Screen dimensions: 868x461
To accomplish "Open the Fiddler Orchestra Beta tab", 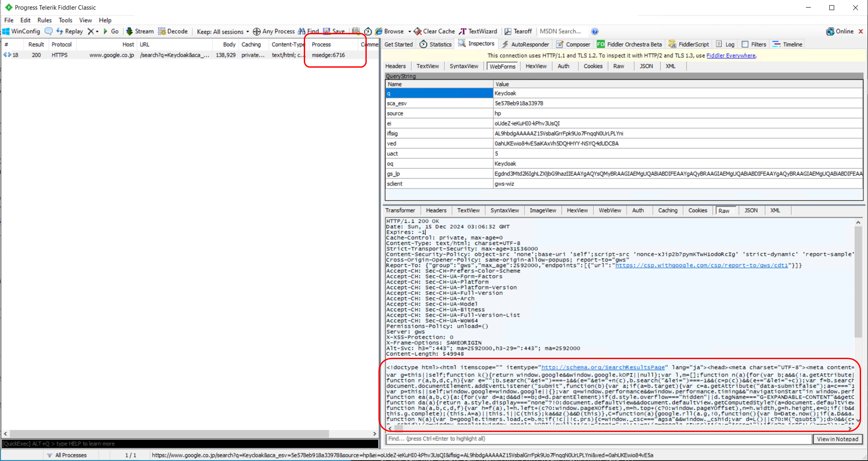I will (630, 44).
